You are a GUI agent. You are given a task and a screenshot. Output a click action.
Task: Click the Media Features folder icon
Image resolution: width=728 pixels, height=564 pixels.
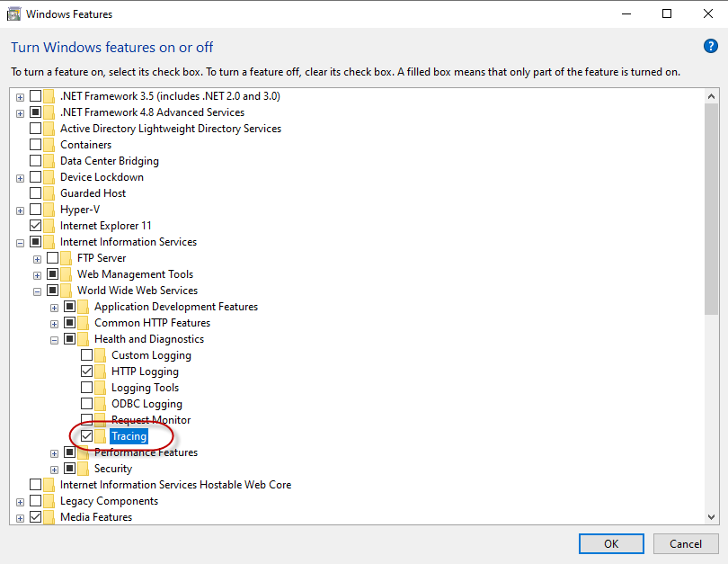tap(49, 517)
